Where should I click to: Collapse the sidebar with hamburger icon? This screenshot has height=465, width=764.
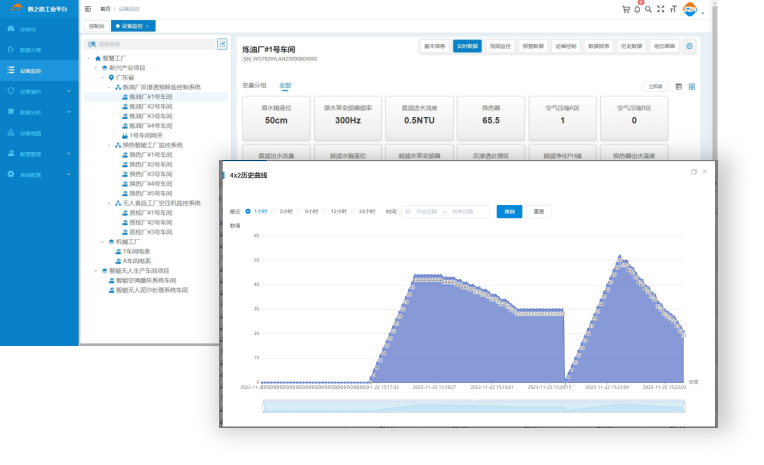pyautogui.click(x=88, y=8)
